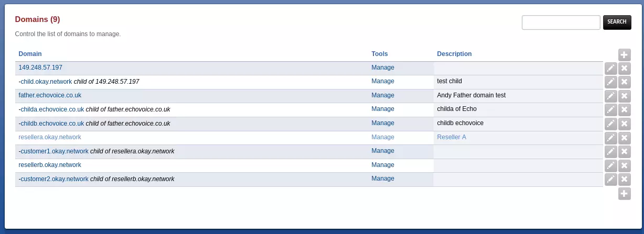
Task: Open the customer2.okay.network domain link
Action: point(55,179)
